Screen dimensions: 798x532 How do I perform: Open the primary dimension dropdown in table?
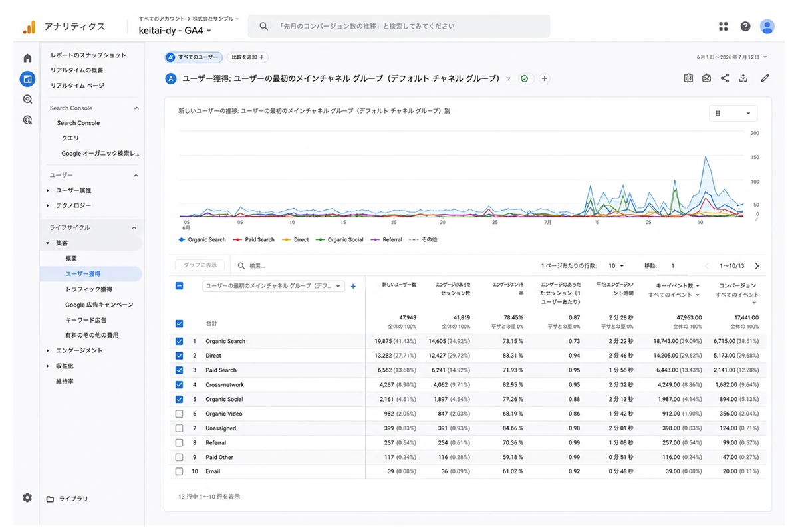tap(273, 286)
